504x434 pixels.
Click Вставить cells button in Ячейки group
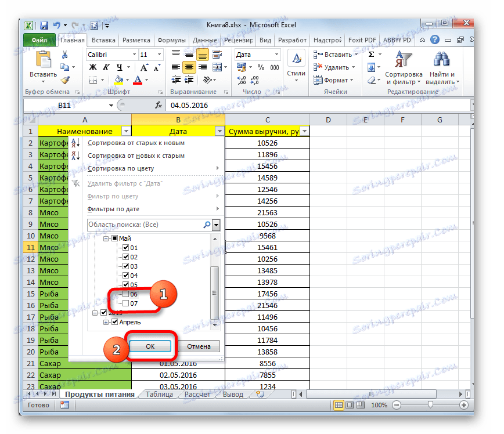(335, 55)
